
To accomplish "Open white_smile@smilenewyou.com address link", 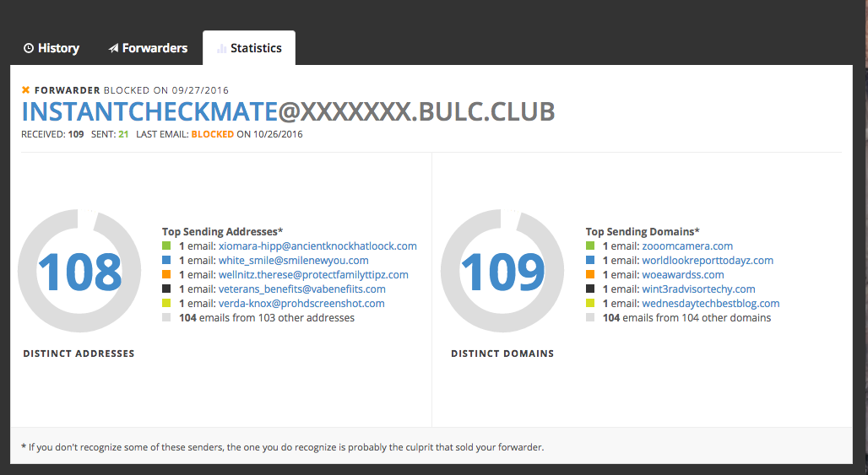I will click(x=293, y=261).
